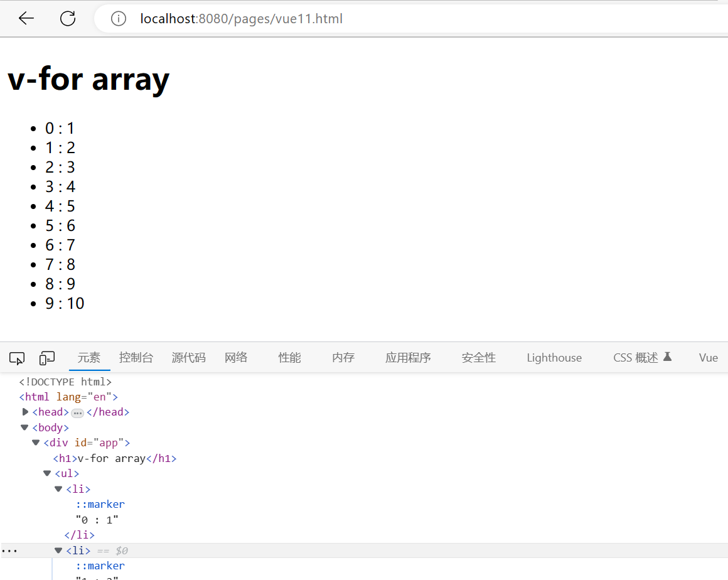728x580 pixels.
Task: Toggle the device emulation mode icon
Action: click(x=46, y=357)
